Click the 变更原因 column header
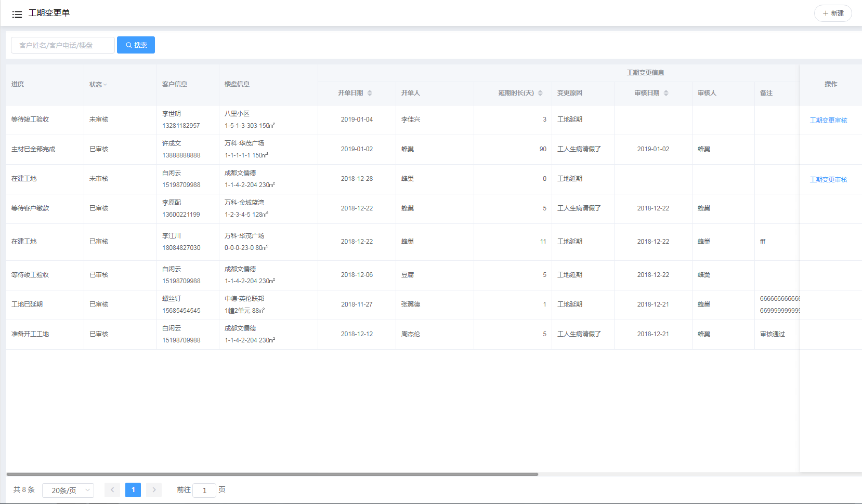The width and height of the screenshot is (862, 504). 570,93
